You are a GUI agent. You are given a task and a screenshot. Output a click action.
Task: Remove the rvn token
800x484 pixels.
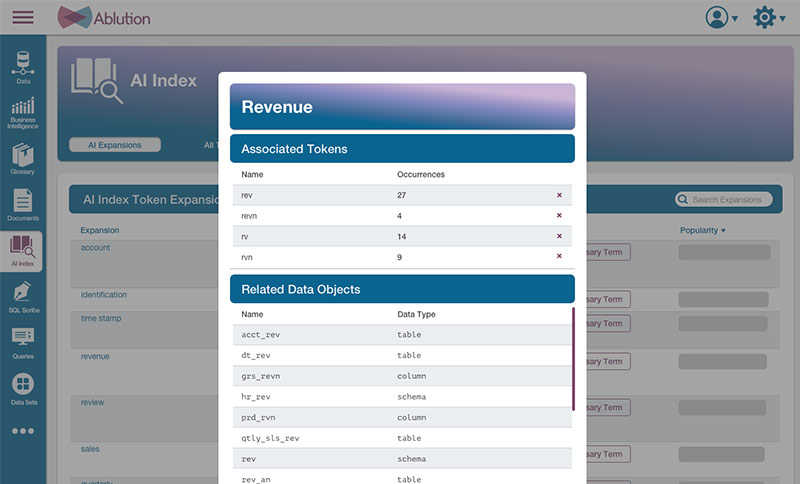pyautogui.click(x=559, y=256)
